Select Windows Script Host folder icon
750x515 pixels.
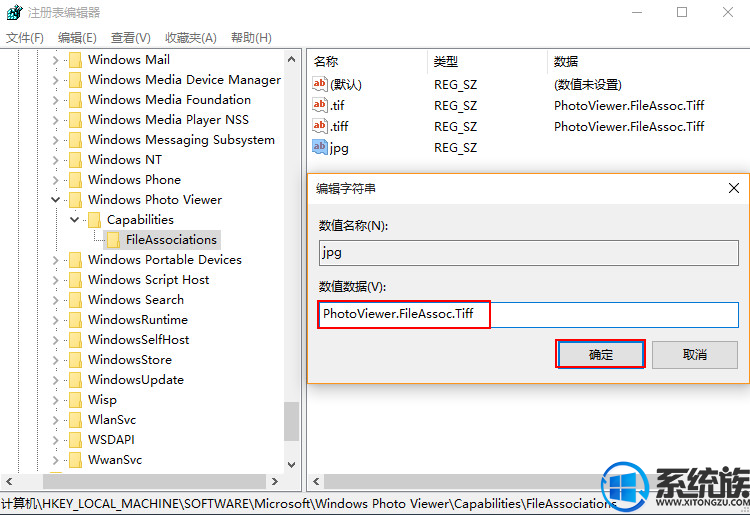click(x=75, y=280)
